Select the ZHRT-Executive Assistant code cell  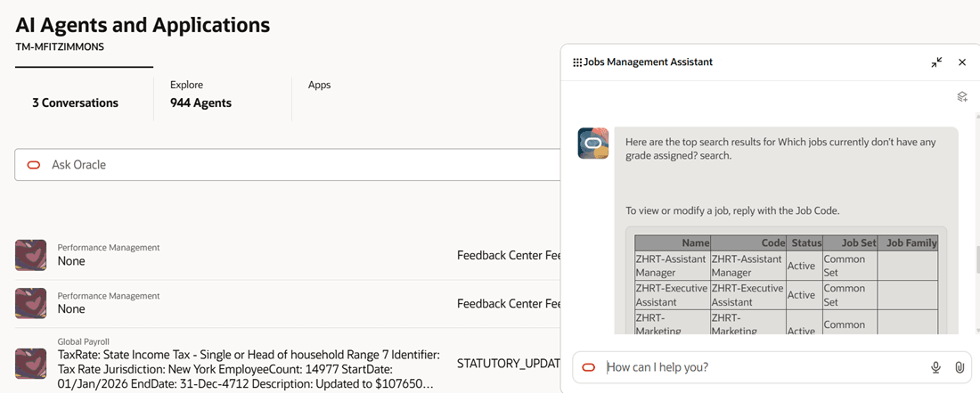748,295
